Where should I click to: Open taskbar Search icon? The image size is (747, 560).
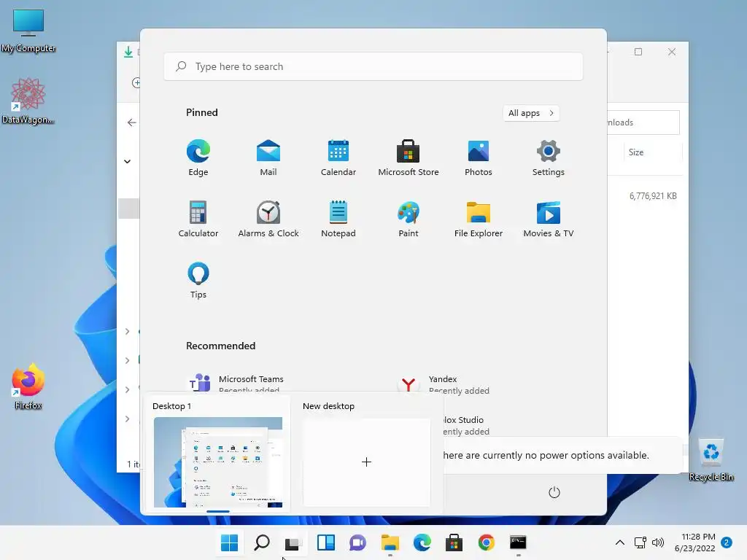click(262, 542)
